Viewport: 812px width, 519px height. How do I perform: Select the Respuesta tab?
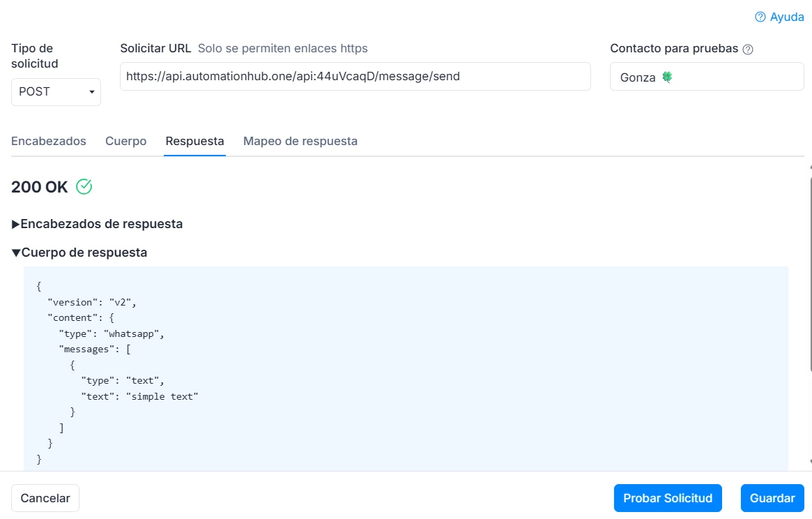click(x=194, y=141)
